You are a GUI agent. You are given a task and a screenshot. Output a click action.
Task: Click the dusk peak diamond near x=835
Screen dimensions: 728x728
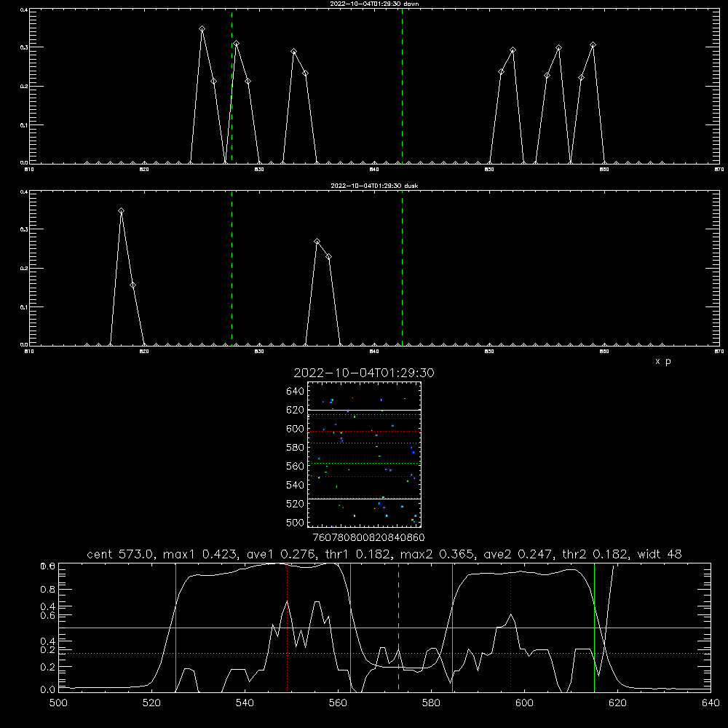(317, 242)
